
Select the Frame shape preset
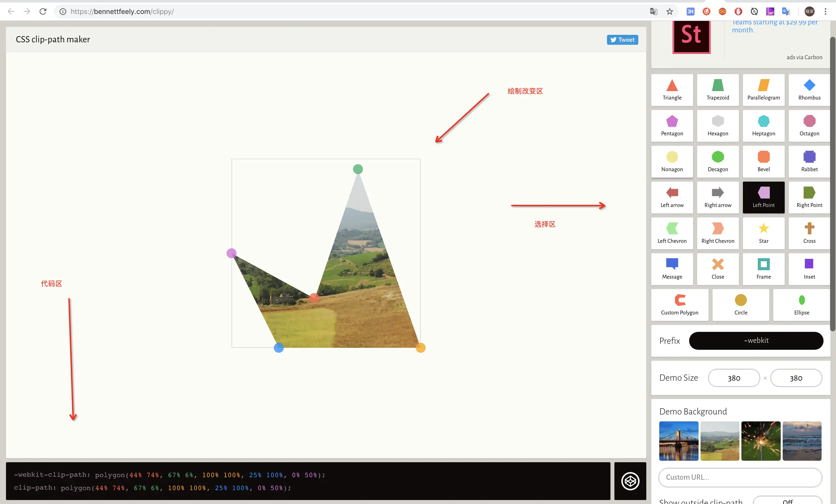point(763,269)
